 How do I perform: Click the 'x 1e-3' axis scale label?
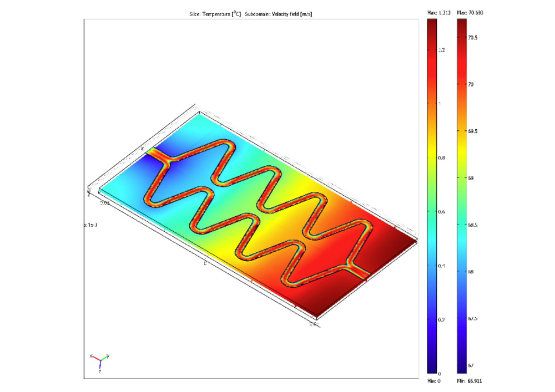click(x=90, y=225)
